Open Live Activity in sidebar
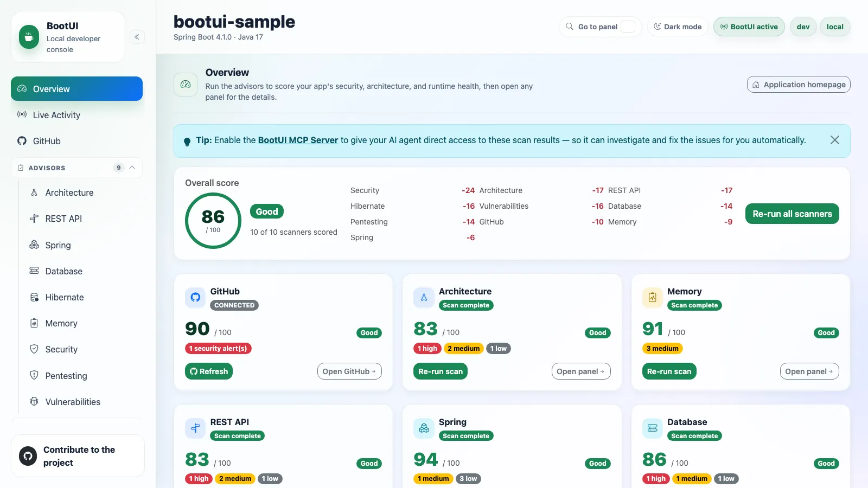Image resolution: width=868 pixels, height=488 pixels. pos(76,115)
